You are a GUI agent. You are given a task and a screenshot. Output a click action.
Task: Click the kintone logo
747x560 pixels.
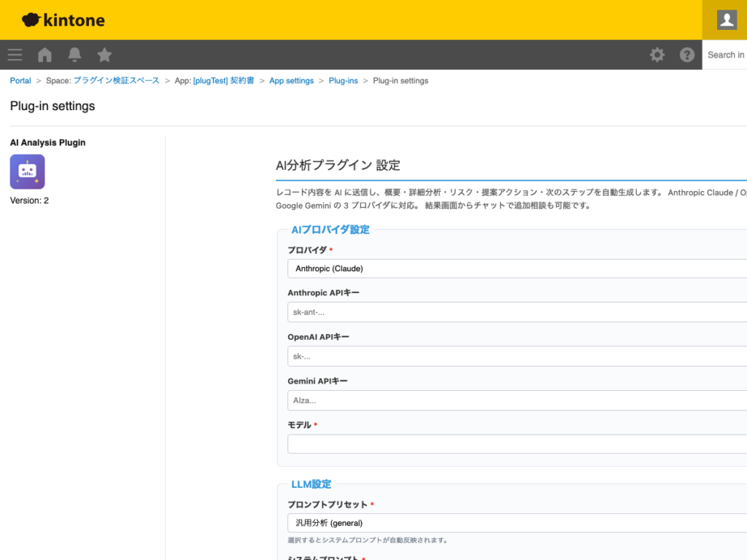point(62,20)
